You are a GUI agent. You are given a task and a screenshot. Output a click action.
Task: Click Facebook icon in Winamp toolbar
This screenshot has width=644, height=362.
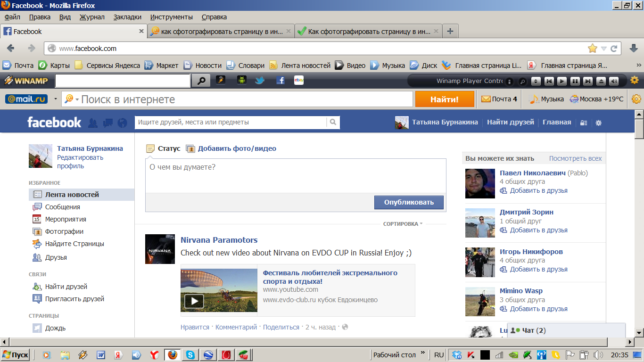point(281,80)
